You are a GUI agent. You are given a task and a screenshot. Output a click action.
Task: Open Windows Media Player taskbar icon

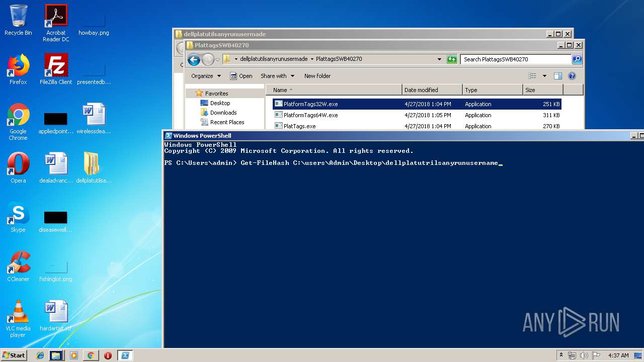coord(74,355)
